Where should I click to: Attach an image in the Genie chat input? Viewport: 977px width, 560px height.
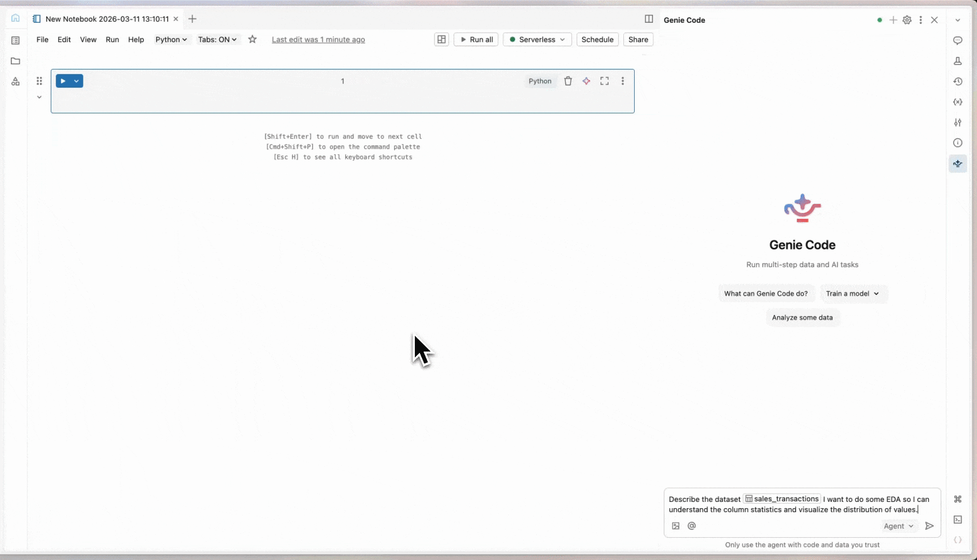pos(675,526)
